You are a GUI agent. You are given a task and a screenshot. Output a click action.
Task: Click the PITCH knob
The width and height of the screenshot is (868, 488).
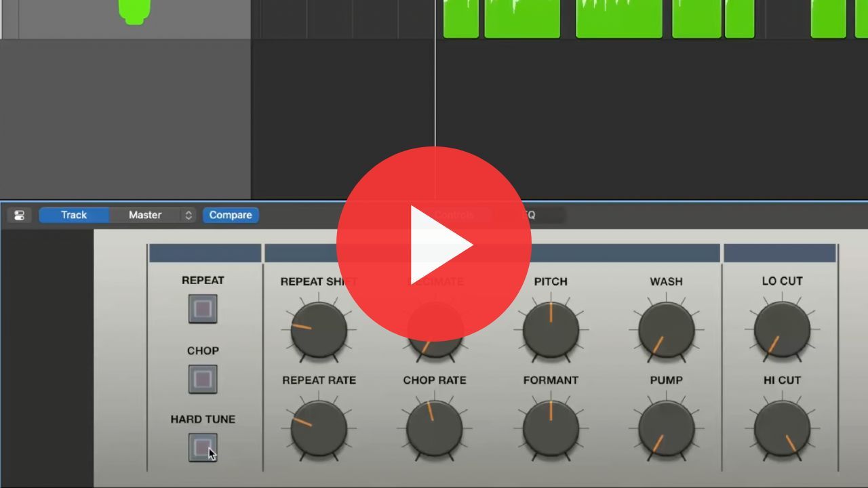[551, 330]
